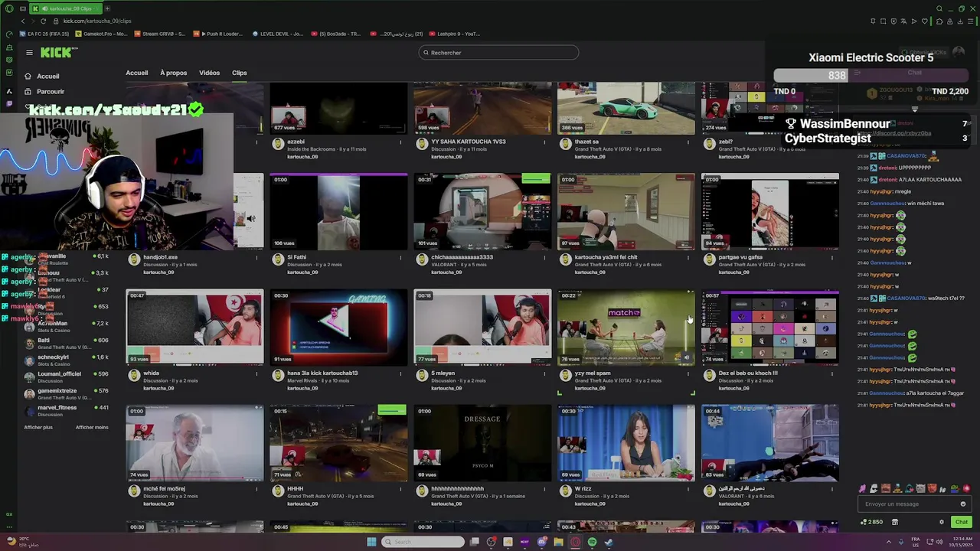Image resolution: width=980 pixels, height=551 pixels.
Task: Play 'hana 3la kick kartouchab13' clip thumbnail
Action: [x=338, y=327]
